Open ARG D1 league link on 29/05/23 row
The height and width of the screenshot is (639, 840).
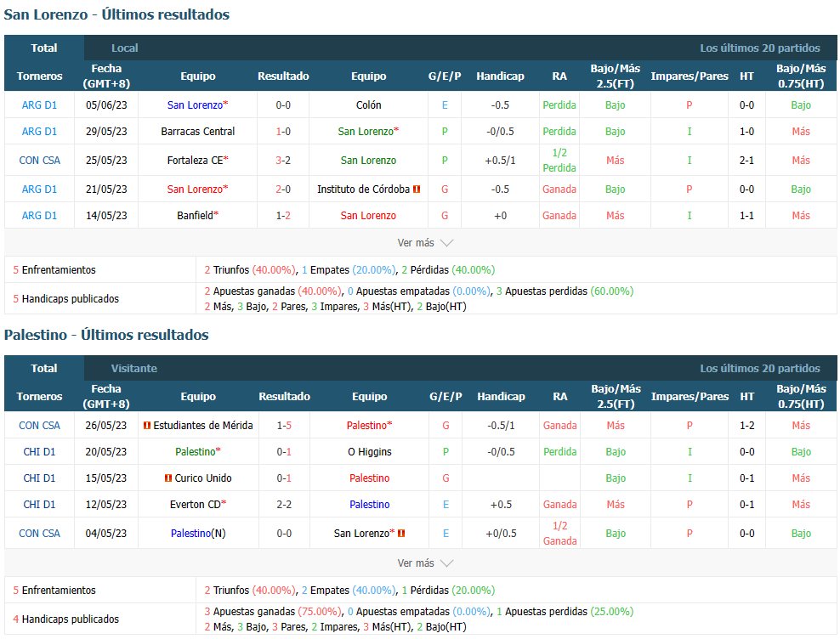click(x=39, y=131)
